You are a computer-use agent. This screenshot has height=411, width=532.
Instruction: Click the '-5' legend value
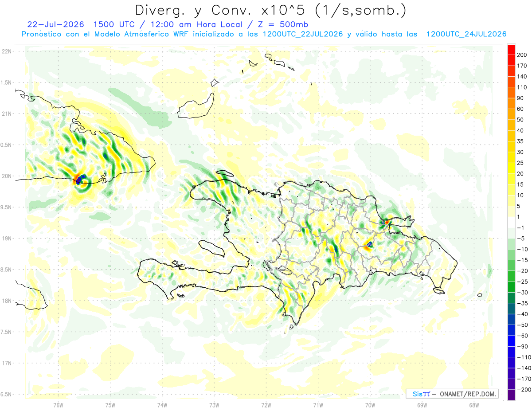coord(522,239)
